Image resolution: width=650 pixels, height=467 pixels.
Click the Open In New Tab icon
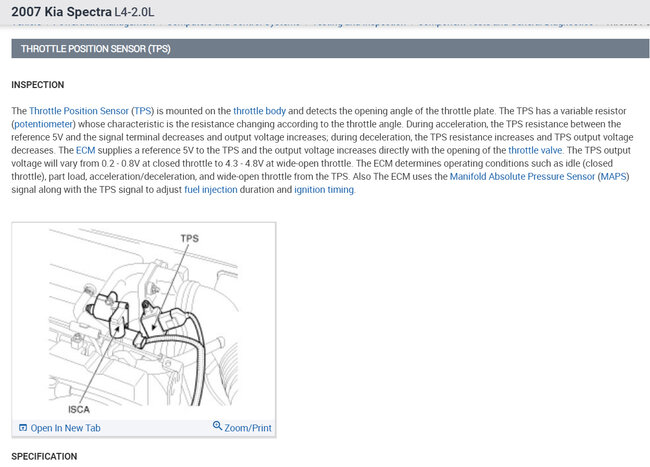(x=23, y=428)
